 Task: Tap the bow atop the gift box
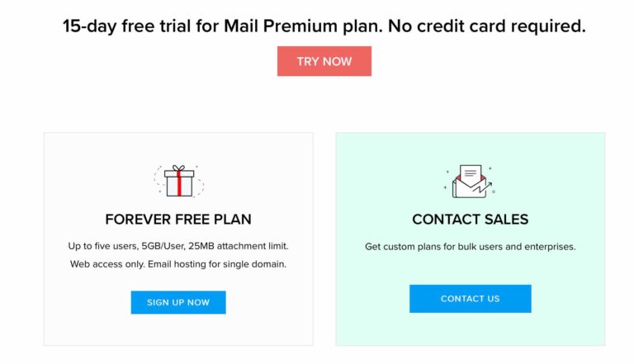(x=178, y=169)
